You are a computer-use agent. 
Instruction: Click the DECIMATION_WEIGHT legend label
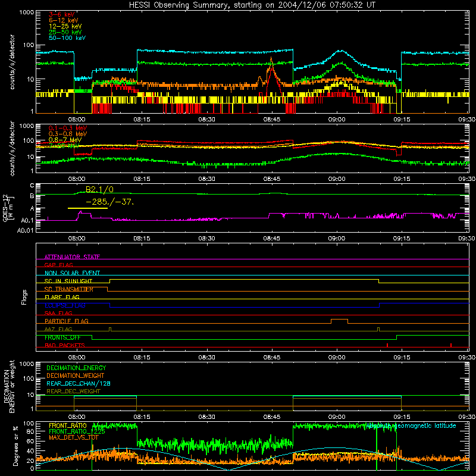[76, 375]
